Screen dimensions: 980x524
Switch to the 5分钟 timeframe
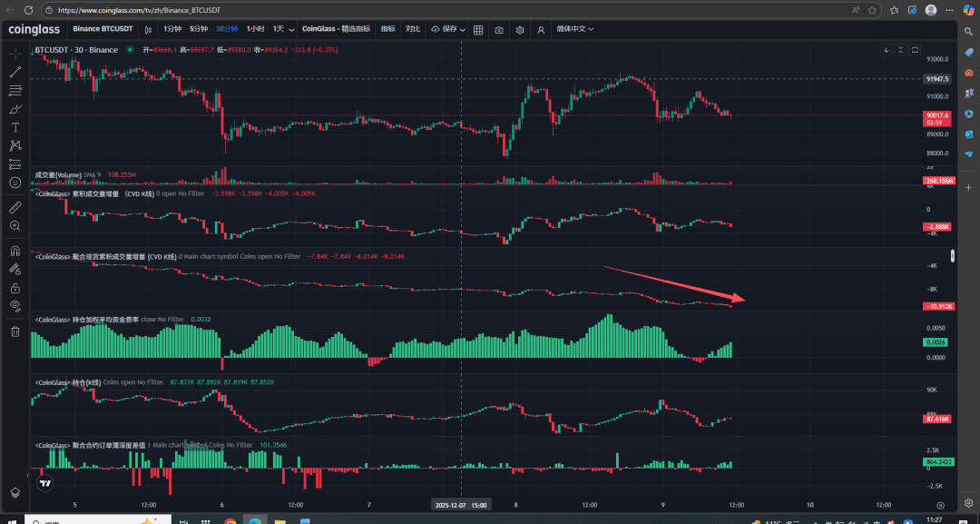click(x=199, y=29)
